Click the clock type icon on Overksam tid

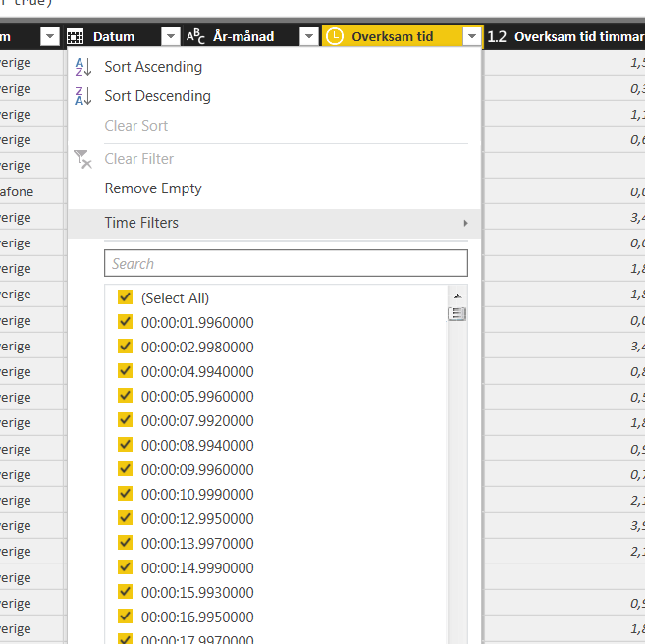[335, 36]
